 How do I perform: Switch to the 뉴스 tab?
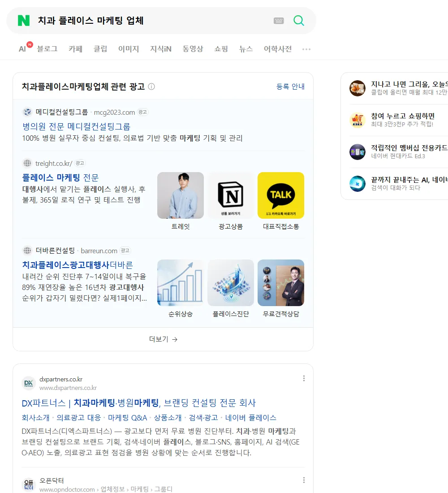click(246, 49)
